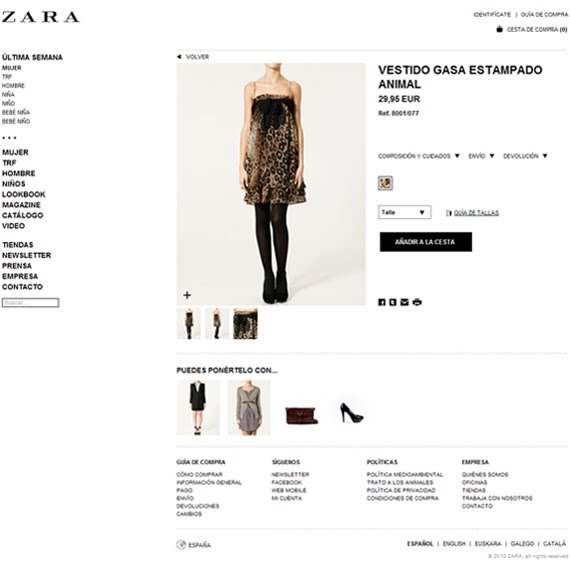Add dress with Añadir a la cesta
570x570 pixels.
tap(426, 242)
